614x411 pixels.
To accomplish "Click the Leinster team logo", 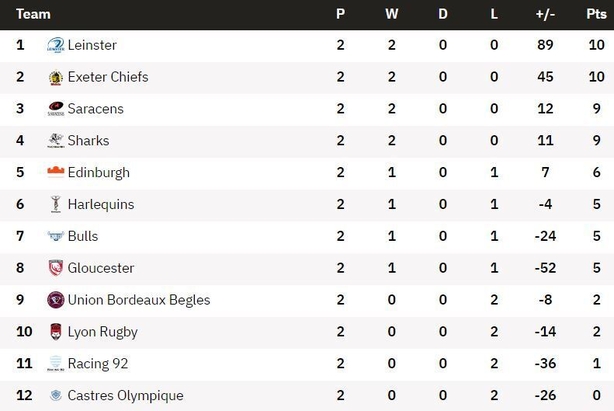I will pos(56,45).
